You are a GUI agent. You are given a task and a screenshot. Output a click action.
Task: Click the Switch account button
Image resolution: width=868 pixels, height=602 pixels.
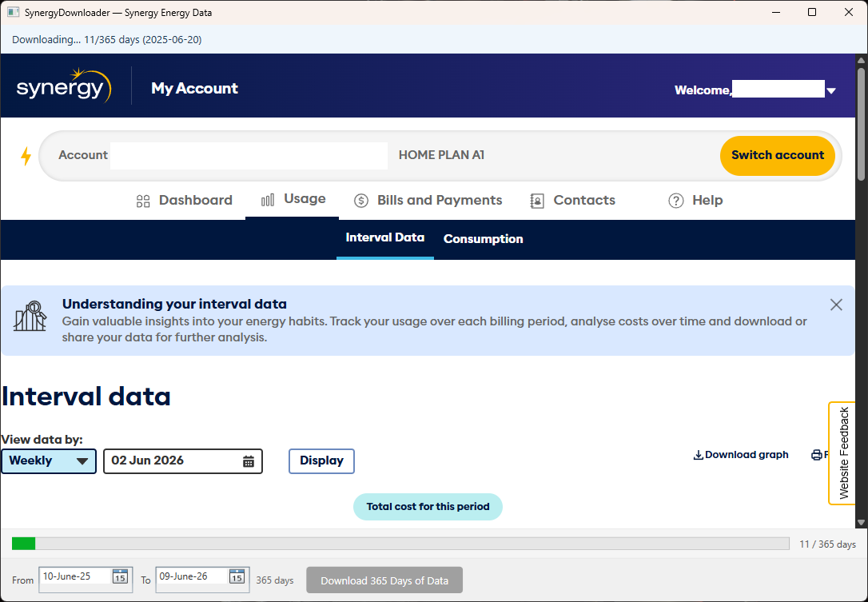(777, 156)
